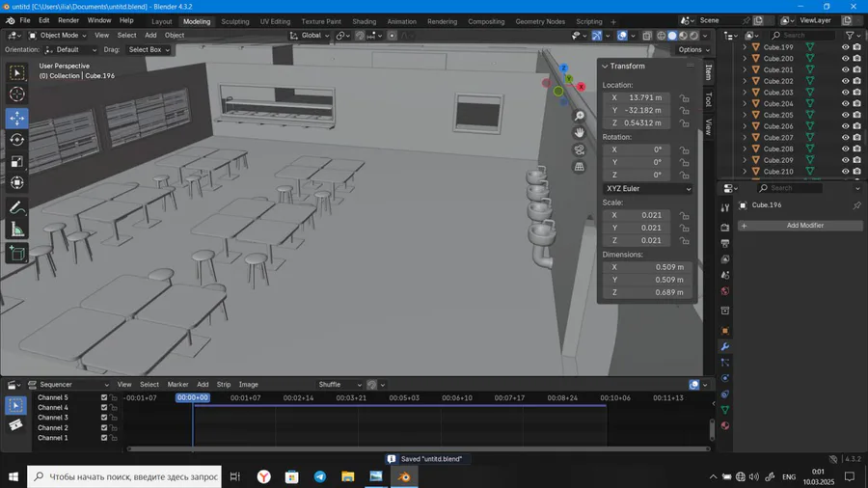Select the Annotate tool
Viewport: 868px width, 488px height.
(x=17, y=208)
